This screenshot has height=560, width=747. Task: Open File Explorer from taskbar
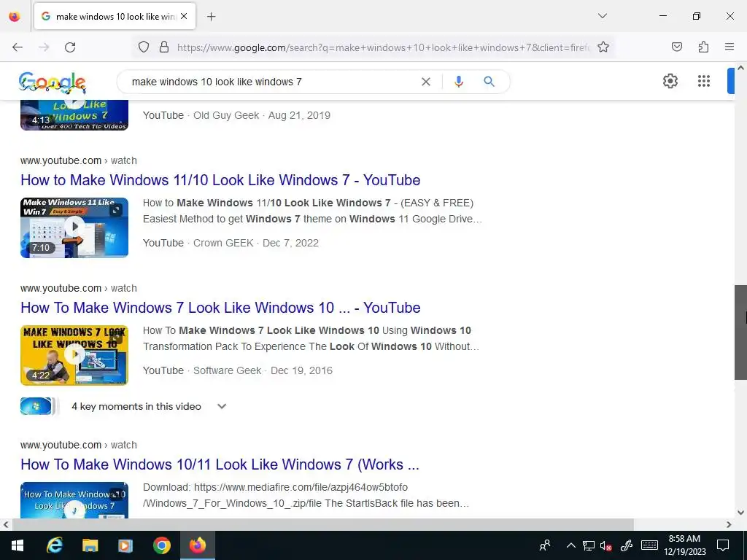[90, 545]
